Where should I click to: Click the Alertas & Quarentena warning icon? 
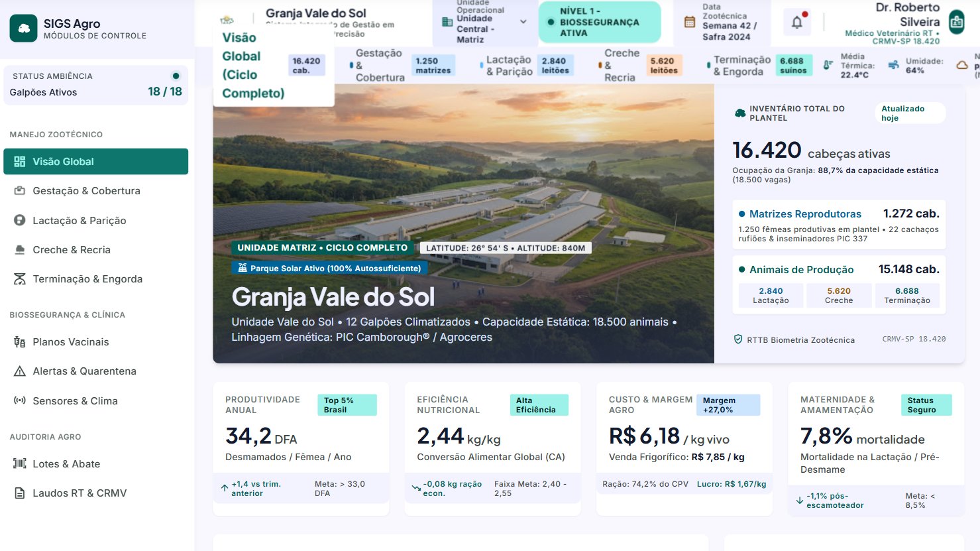[20, 371]
